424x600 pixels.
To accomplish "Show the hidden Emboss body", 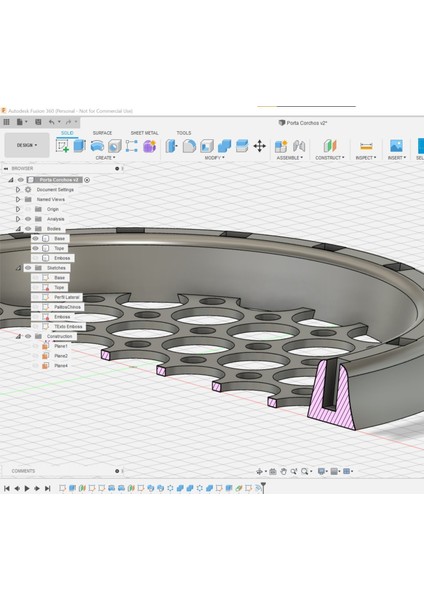I will click(36, 258).
